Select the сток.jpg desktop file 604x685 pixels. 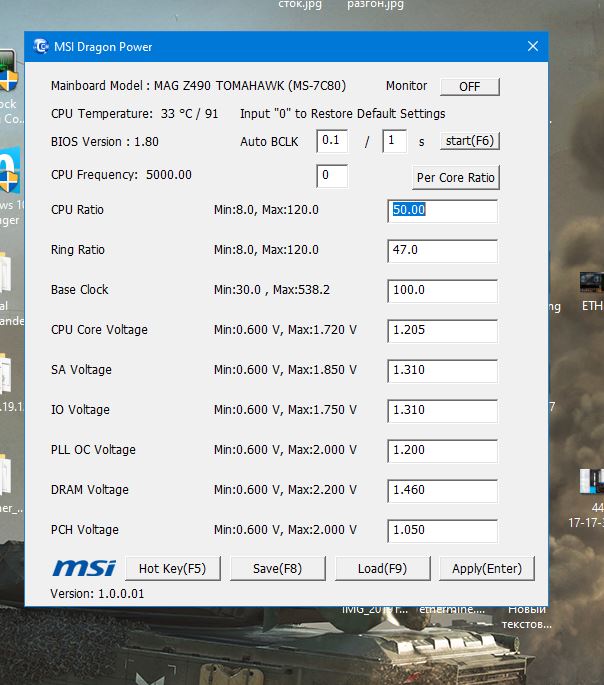(x=300, y=5)
